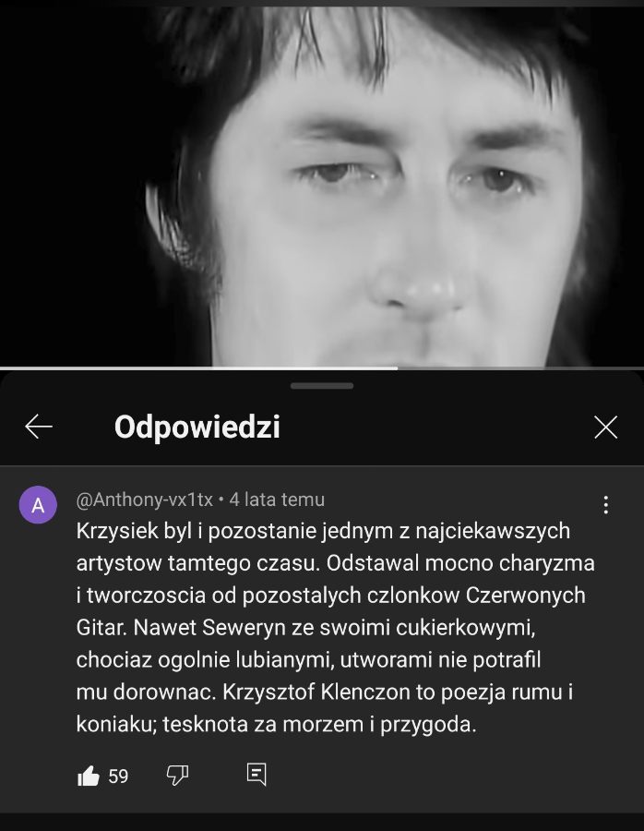The height and width of the screenshot is (831, 644).
Task: Like the comment with the thumbs-up icon
Action: (89, 776)
